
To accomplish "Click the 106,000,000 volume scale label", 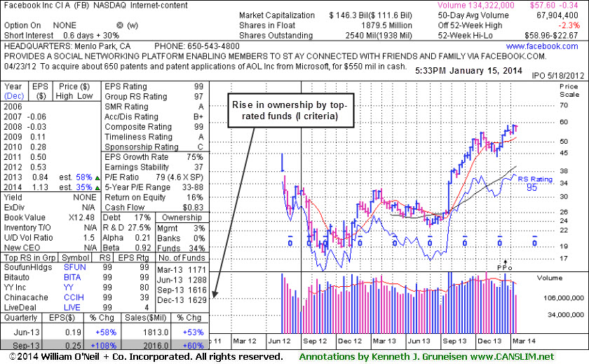I will (x=564, y=298).
